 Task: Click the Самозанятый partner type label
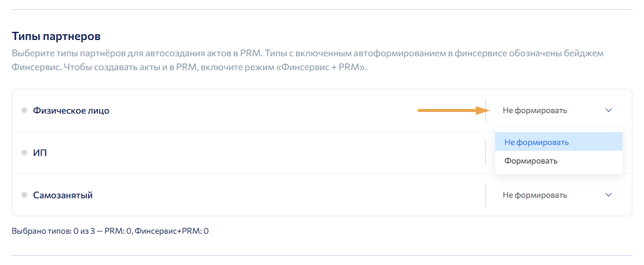pyautogui.click(x=63, y=195)
